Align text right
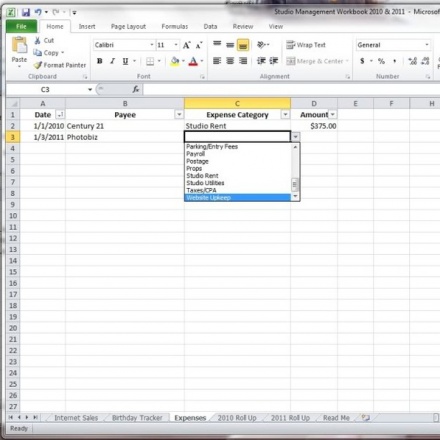440x440 pixels. click(243, 61)
